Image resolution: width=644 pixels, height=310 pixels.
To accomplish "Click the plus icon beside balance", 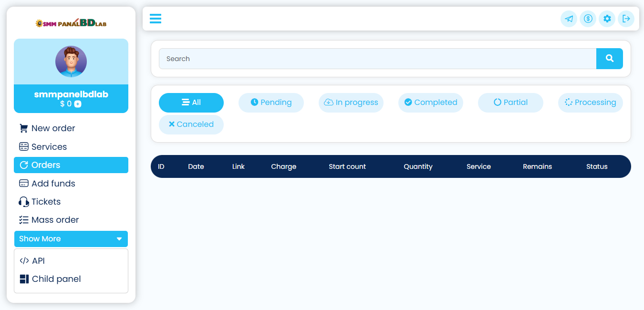I will 78,104.
